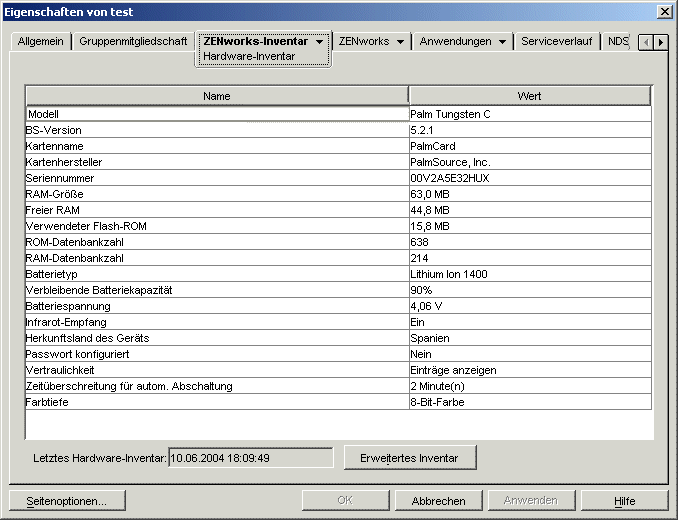Screen dimensions: 678x520
Task: Click the Abbrechen button
Action: point(438,501)
